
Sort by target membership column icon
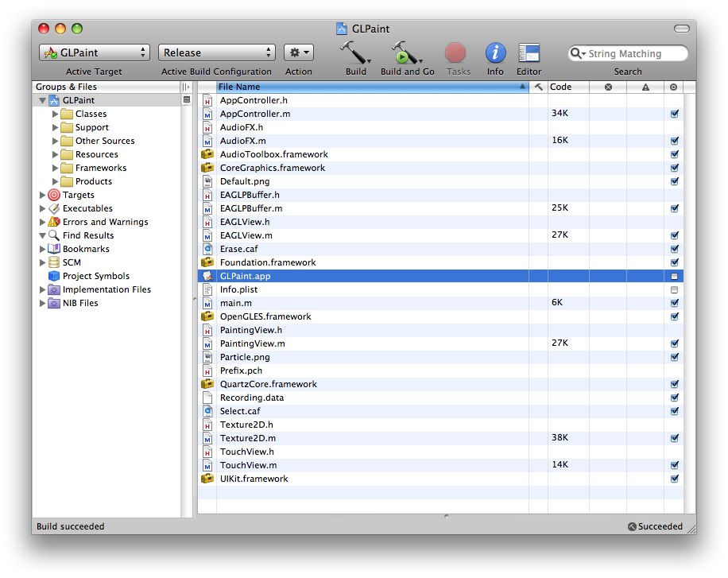point(674,87)
